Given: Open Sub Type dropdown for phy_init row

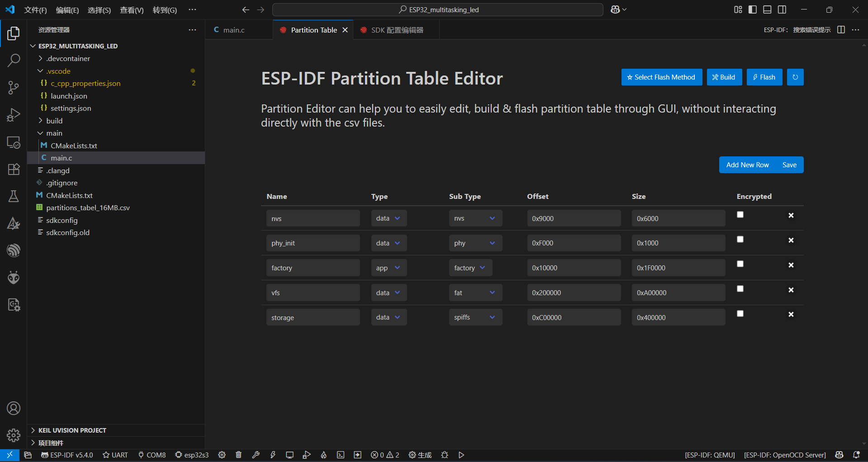Looking at the screenshot, I should click(x=475, y=243).
